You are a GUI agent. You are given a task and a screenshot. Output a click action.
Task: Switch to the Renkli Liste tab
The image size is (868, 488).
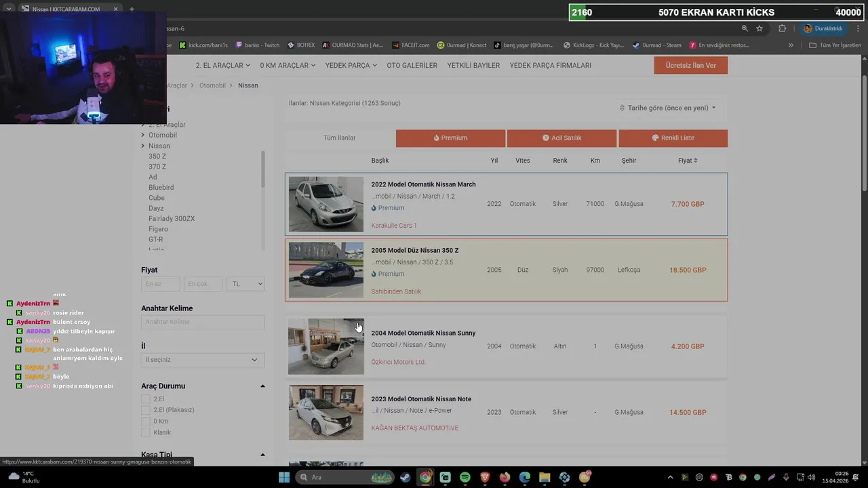[673, 138]
